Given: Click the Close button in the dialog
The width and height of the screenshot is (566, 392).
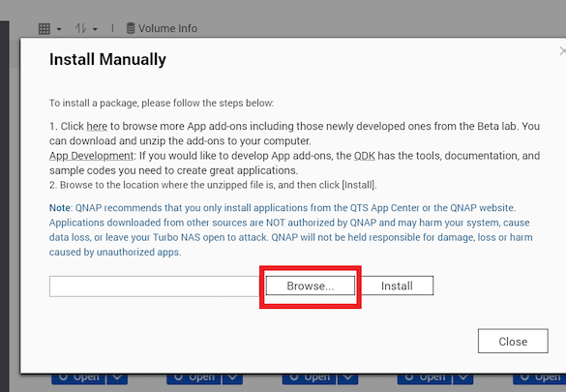Looking at the screenshot, I should 513,341.
